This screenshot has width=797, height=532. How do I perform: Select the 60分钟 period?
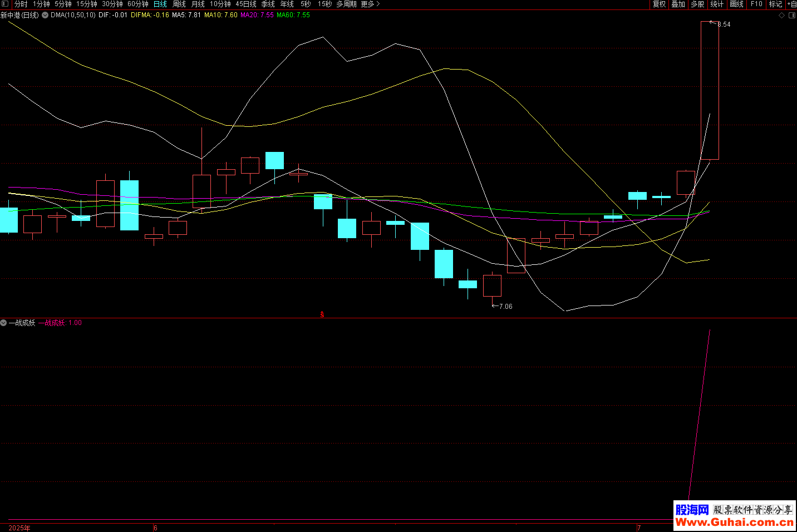tap(138, 4)
